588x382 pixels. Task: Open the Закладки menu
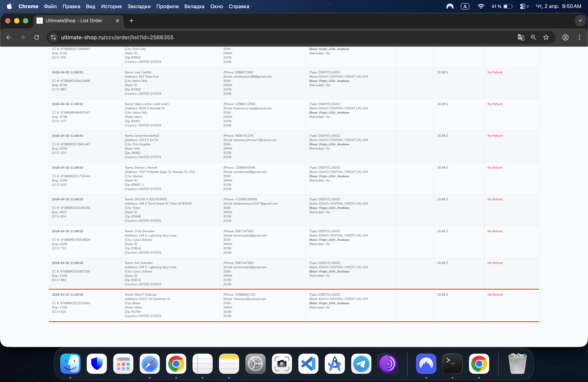(139, 6)
